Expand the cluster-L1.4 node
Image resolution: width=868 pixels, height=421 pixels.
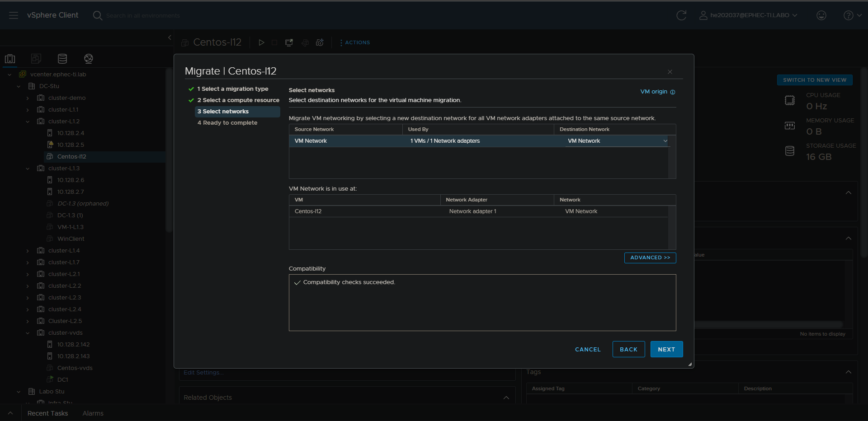pyautogui.click(x=28, y=251)
